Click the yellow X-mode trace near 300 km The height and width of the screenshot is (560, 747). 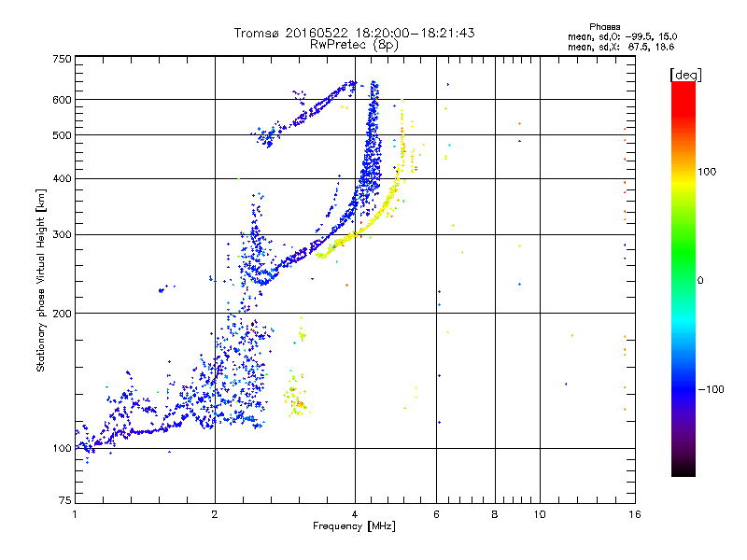354,235
